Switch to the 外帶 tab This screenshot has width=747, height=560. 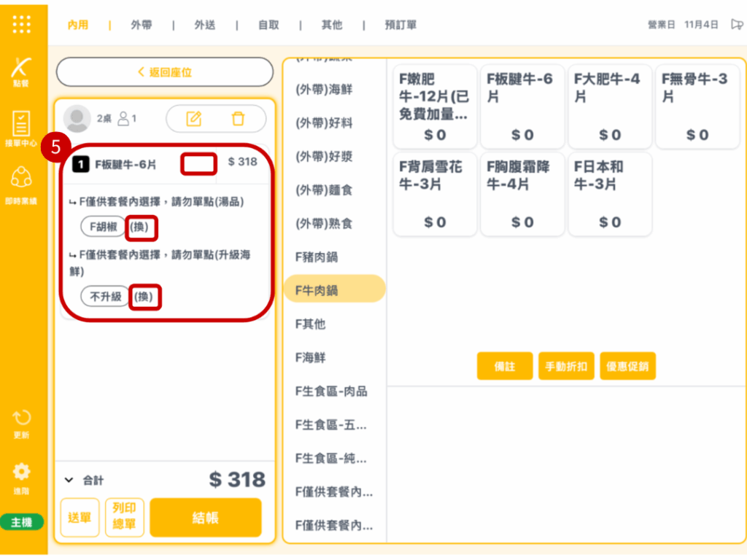click(142, 25)
